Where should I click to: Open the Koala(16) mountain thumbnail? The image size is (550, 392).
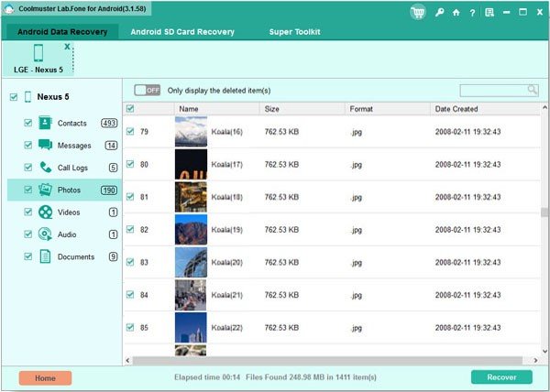click(x=191, y=131)
